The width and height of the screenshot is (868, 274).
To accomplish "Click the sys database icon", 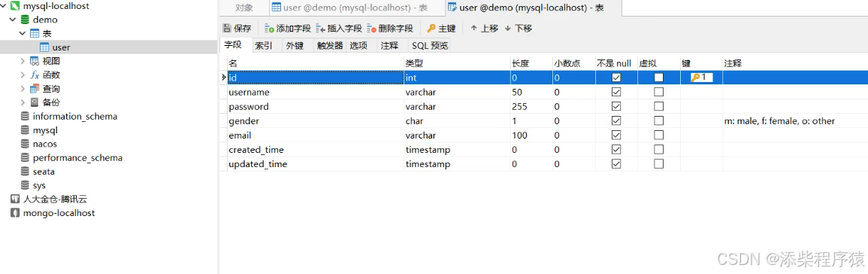I will (25, 185).
